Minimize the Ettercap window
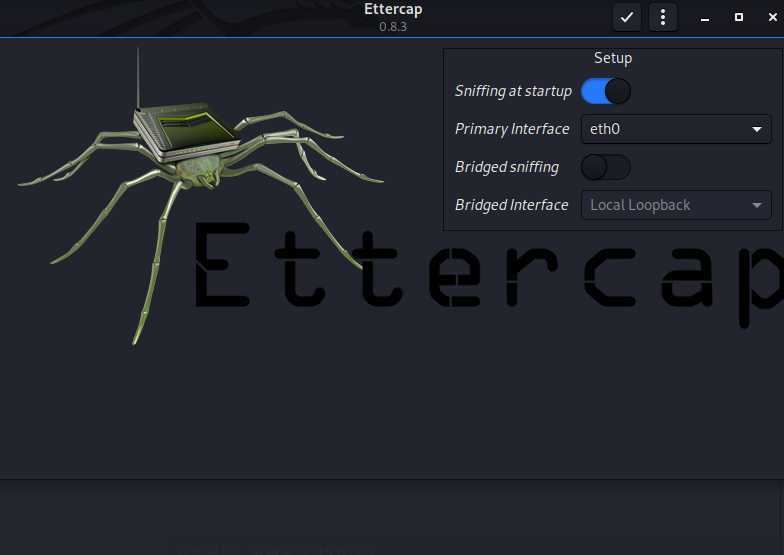 705,18
